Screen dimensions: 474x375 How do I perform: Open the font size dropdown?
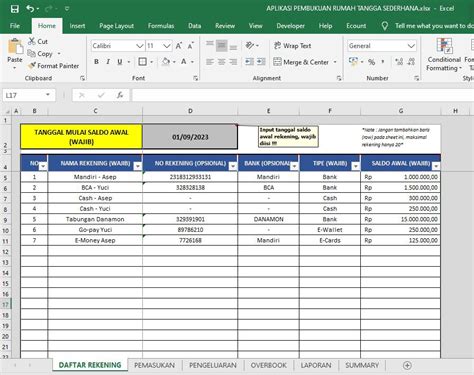(167, 46)
